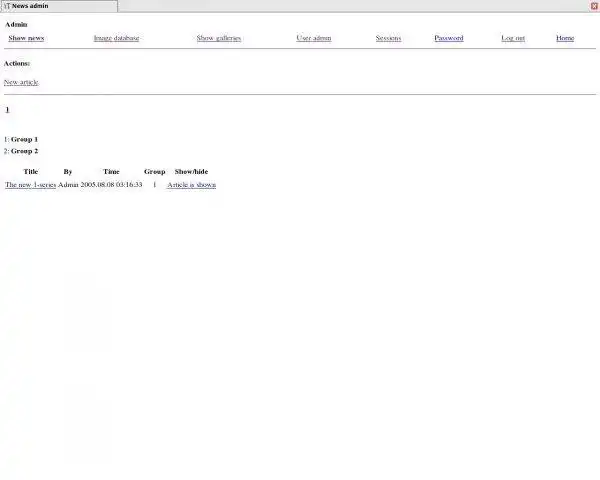Viewport: 600px width, 480px height.
Task: Click the 'Group' column header
Action: pyautogui.click(x=155, y=171)
